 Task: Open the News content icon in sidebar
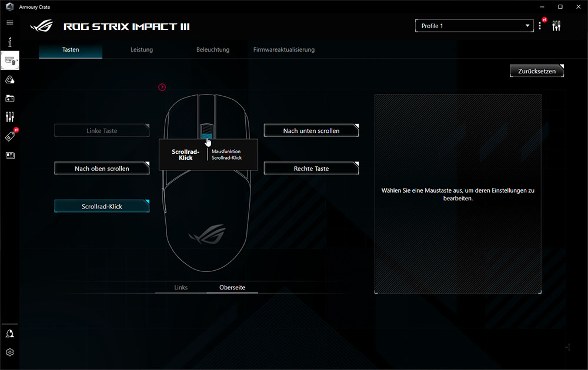pos(10,155)
